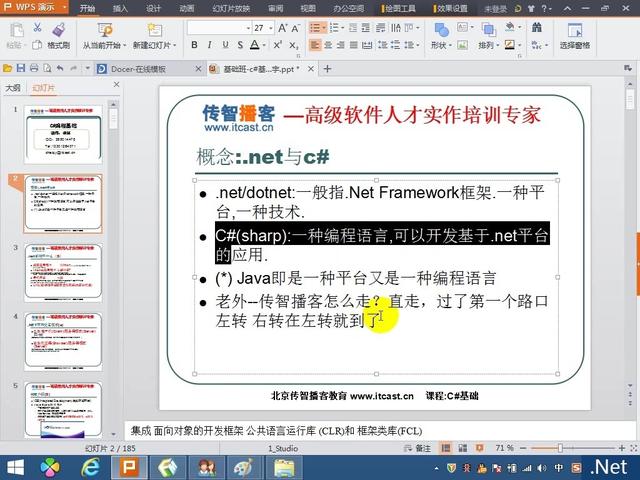Click the Save floppy disk icon
The image size is (640, 480).
click(x=21, y=69)
